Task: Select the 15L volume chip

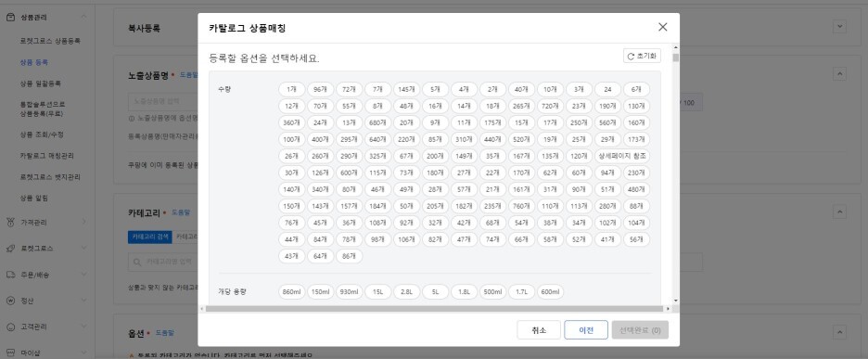Action: (x=378, y=292)
